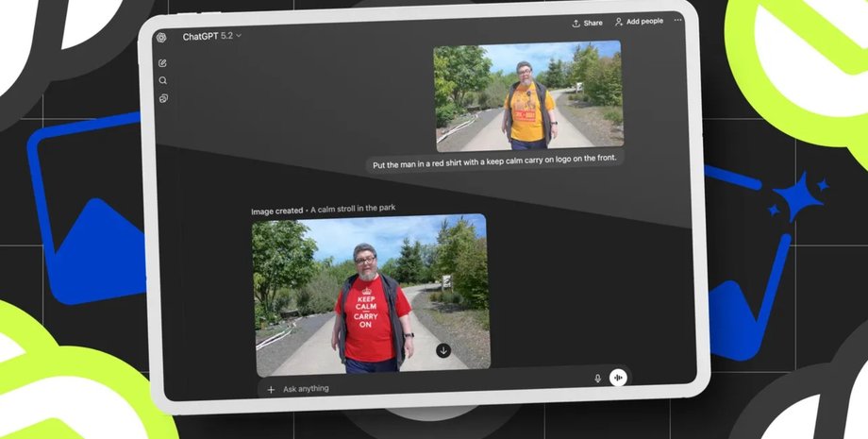Click the Add people person icon
Viewport: 868px width, 439px height.
pyautogui.click(x=619, y=22)
